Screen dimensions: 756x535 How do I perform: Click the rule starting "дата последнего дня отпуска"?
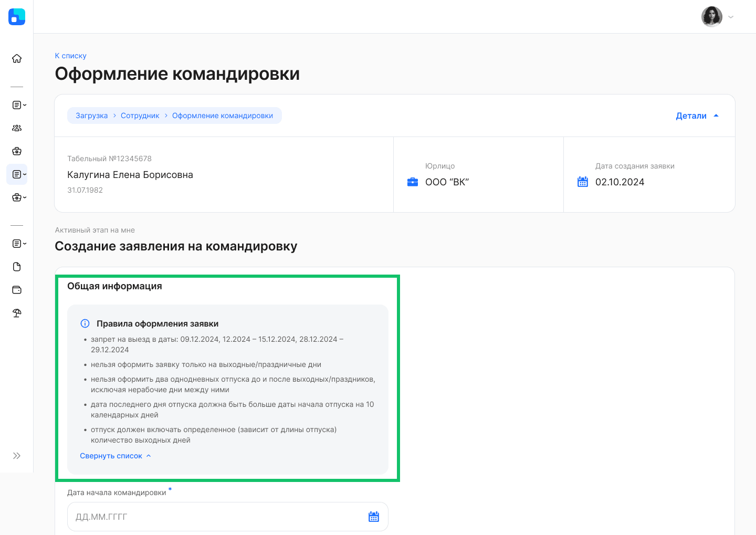(x=233, y=410)
